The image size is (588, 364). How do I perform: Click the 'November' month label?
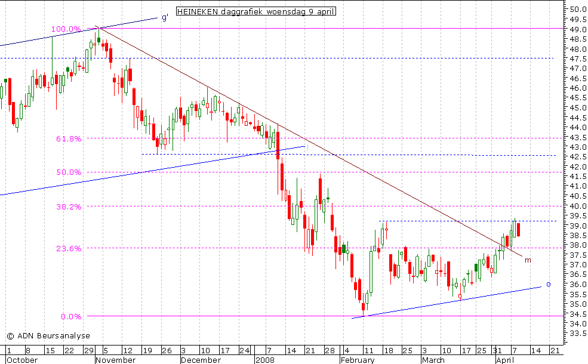[x=115, y=360]
